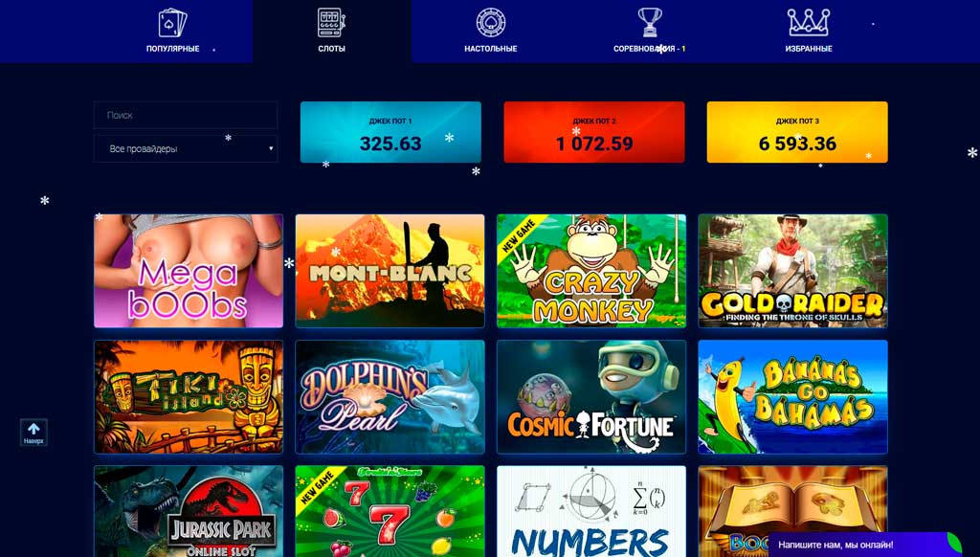This screenshot has height=557, width=980.
Task: Open the Джекпот 2 red panel
Action: (594, 132)
